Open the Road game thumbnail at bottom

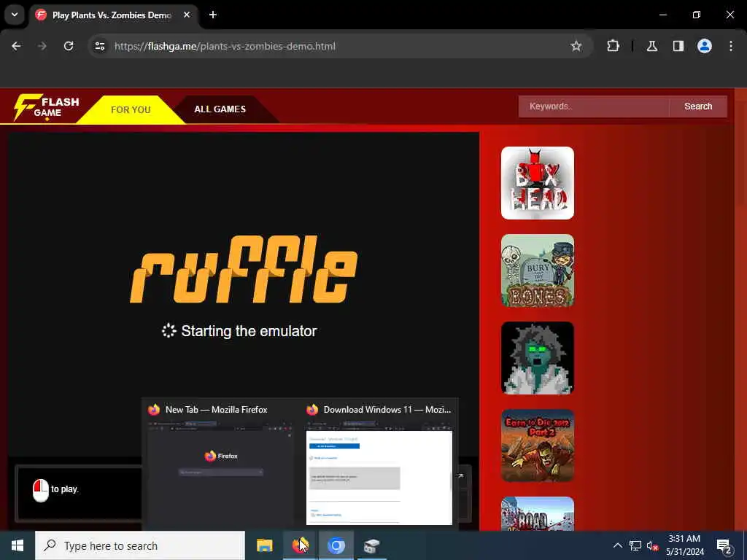(x=538, y=514)
